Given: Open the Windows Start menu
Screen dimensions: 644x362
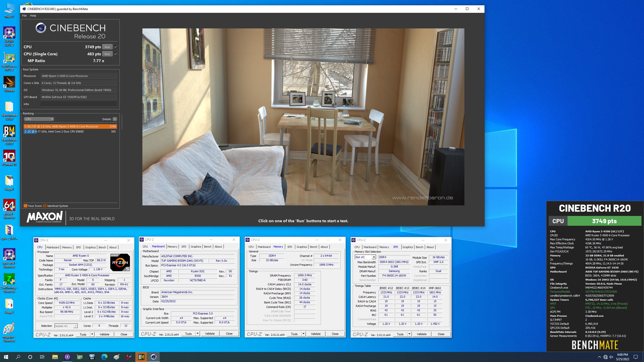Looking at the screenshot, I should click(x=6, y=357).
